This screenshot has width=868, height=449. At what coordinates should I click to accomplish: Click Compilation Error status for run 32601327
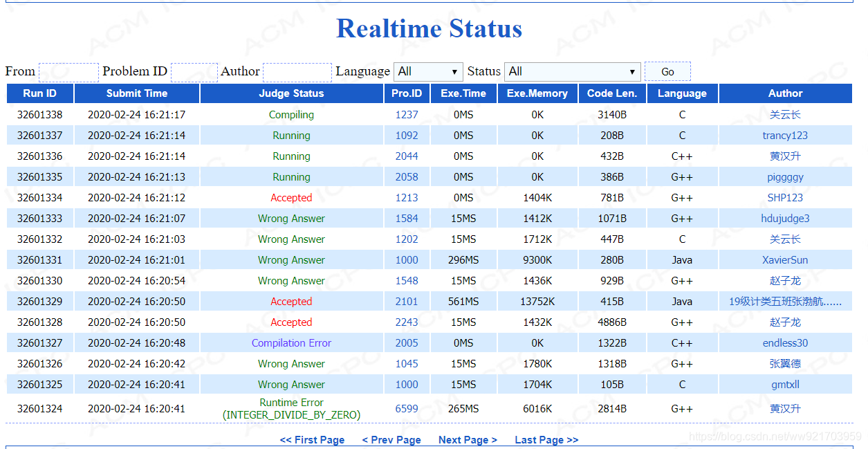[291, 343]
